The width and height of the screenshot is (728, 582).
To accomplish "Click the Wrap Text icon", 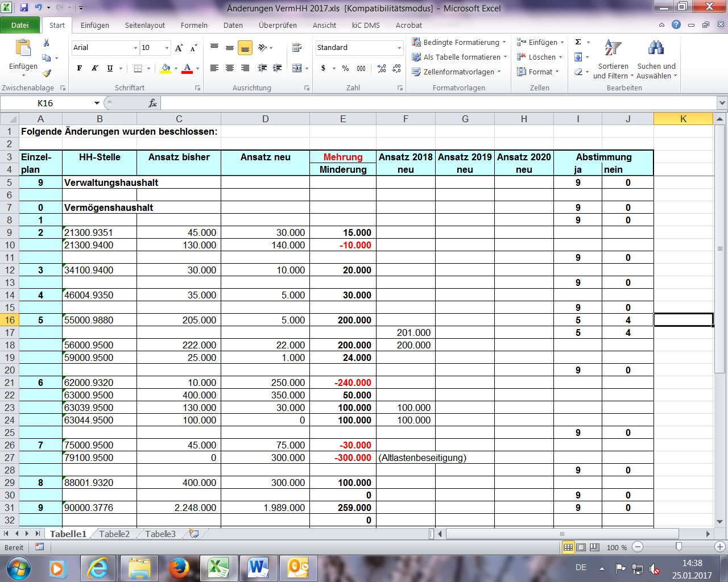I will 297,48.
